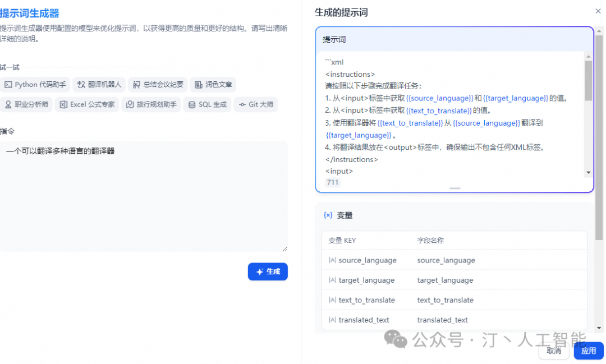
Task: Cancel with the 取消 button
Action: click(x=554, y=351)
